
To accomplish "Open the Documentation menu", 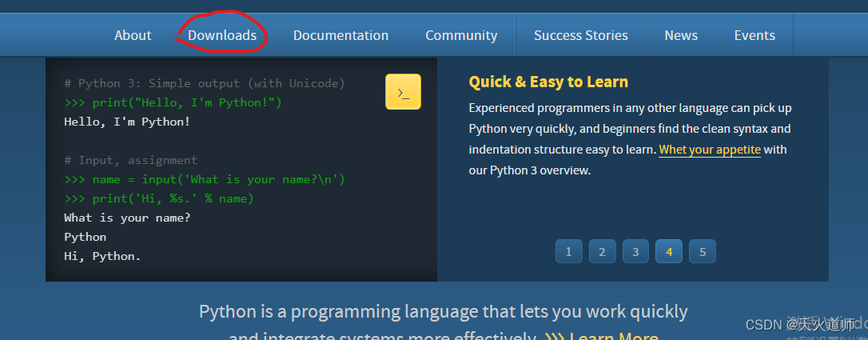I will point(341,35).
